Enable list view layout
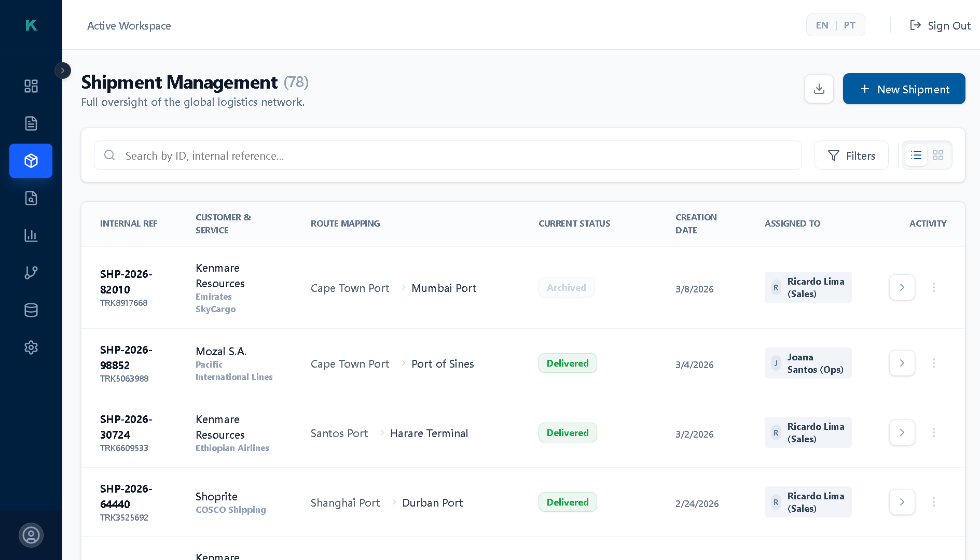 (x=916, y=155)
